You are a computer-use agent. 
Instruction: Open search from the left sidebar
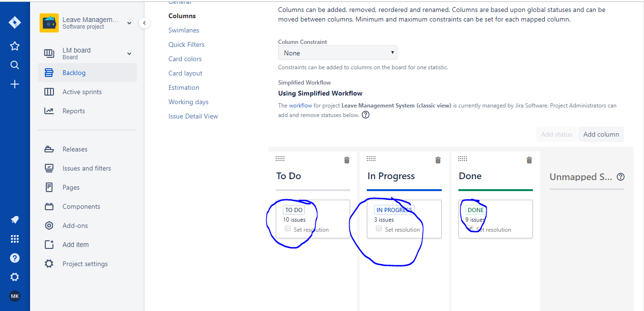click(x=14, y=64)
